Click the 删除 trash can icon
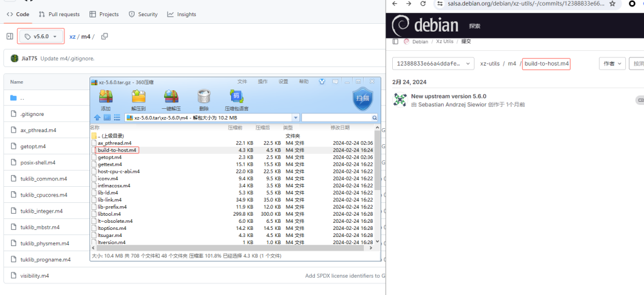Screen dimensions: 644x295 [x=204, y=97]
